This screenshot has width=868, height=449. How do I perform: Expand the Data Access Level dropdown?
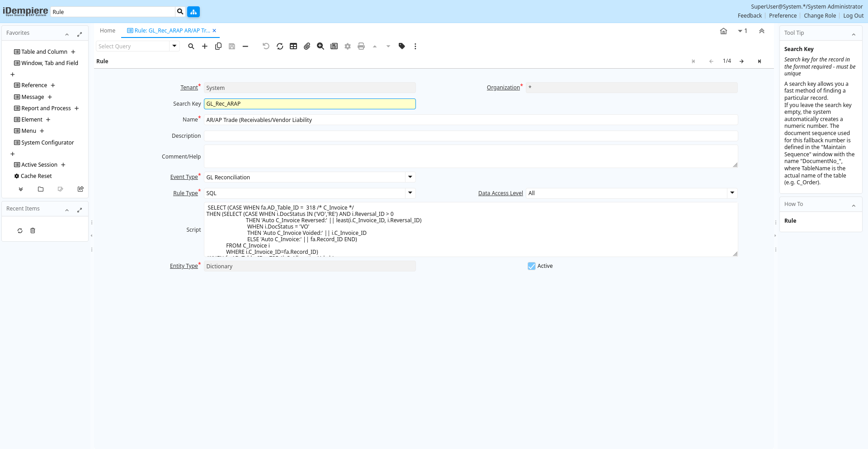(x=732, y=193)
